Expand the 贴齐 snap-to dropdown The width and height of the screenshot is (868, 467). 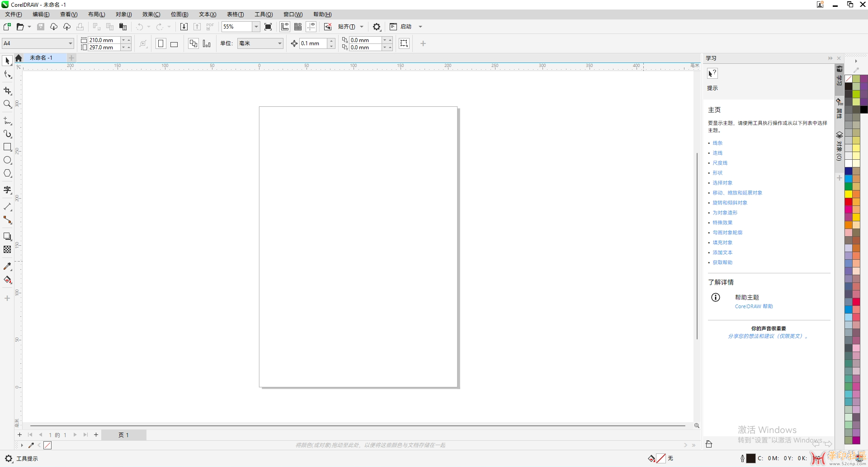(x=361, y=27)
